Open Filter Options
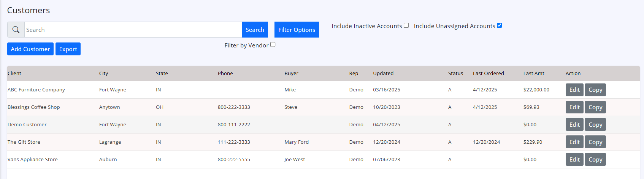Viewport: 644px width, 179px height. (297, 30)
